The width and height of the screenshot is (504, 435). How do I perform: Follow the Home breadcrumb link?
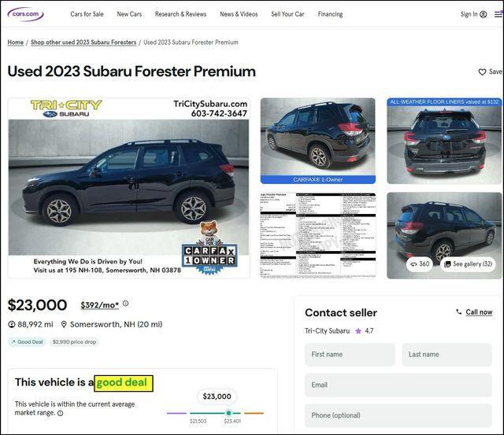(x=16, y=42)
